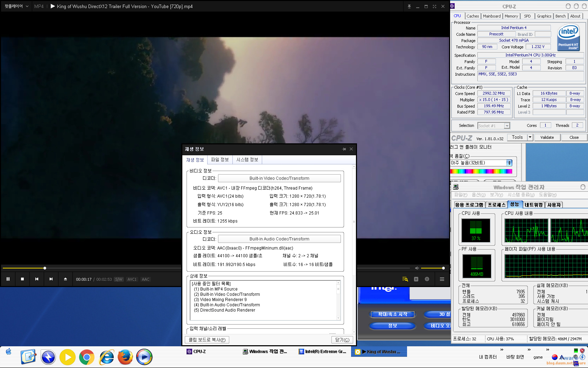Open the 시스템 종료 menu in Task Manager
The image size is (588, 368).
[521, 195]
